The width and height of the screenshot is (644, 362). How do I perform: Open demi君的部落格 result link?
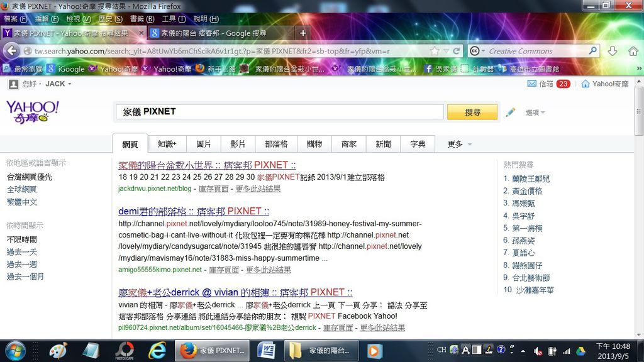click(x=194, y=211)
